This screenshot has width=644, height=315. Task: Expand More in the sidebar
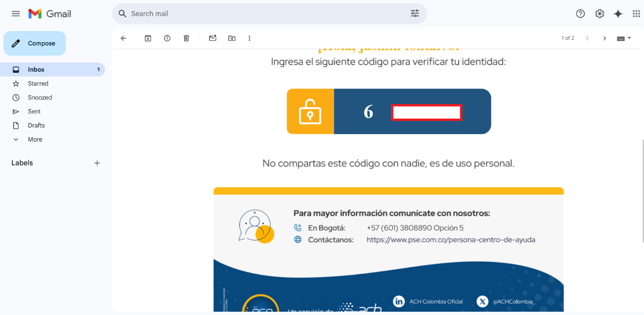[35, 139]
